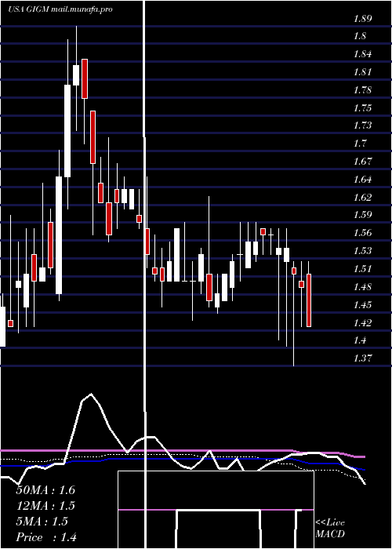Viewport: 392px width, 549px height.
Task: Click the 1.56 price axis label
Action: click(362, 233)
